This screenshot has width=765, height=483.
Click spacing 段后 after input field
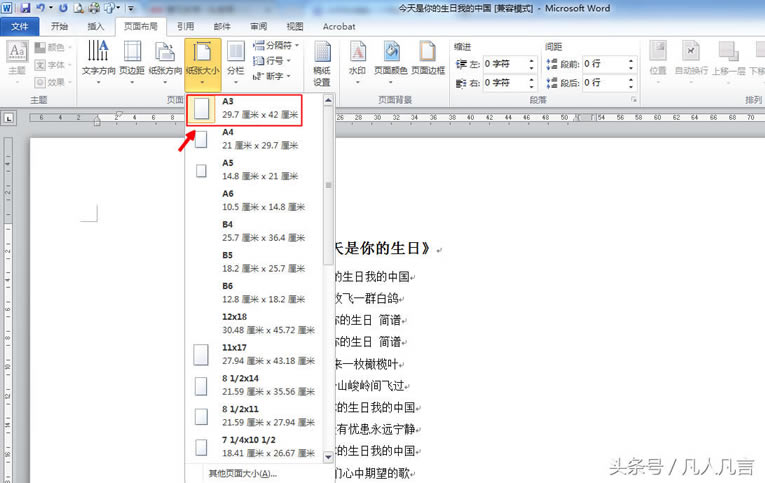(604, 83)
